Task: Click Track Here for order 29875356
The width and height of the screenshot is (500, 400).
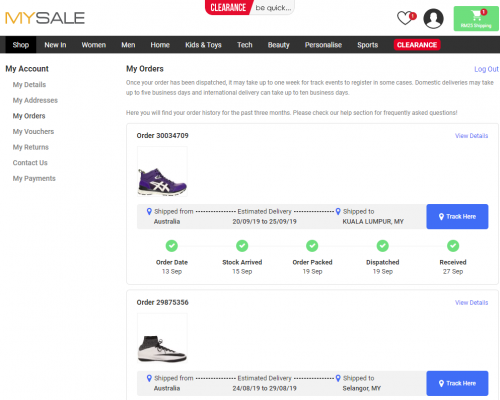Action: pyautogui.click(x=457, y=383)
